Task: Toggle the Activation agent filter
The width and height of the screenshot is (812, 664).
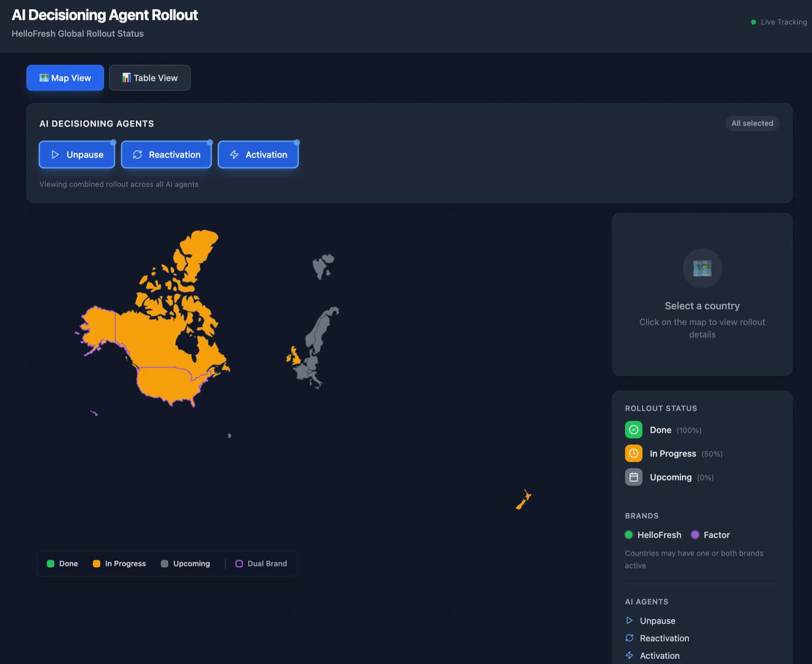Action: click(x=258, y=155)
